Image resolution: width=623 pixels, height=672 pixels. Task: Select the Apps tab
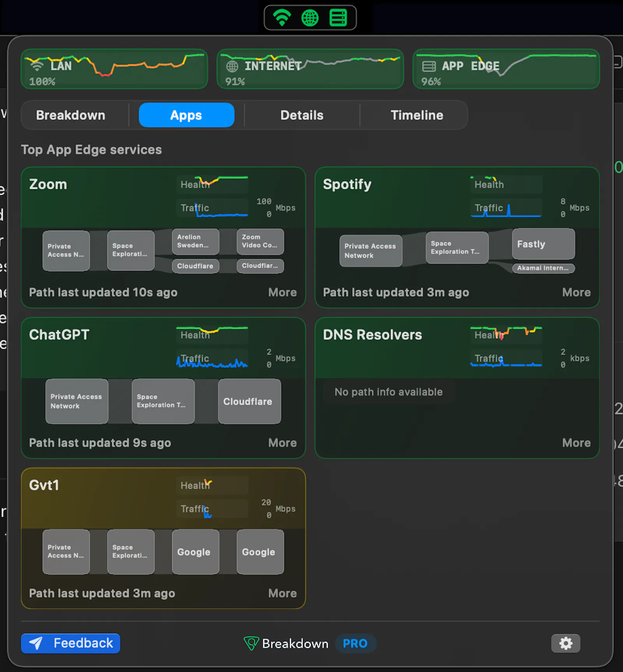(187, 115)
